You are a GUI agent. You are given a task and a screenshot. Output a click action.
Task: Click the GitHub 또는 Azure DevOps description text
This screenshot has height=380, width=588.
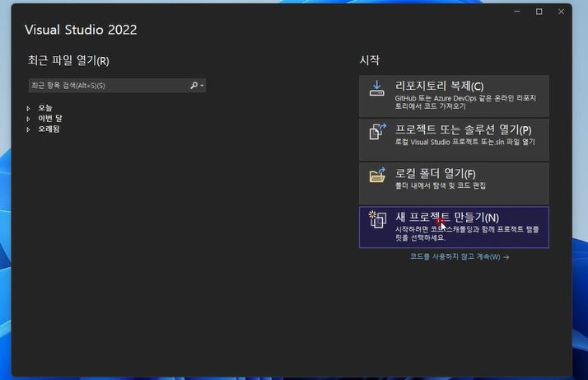click(x=465, y=102)
